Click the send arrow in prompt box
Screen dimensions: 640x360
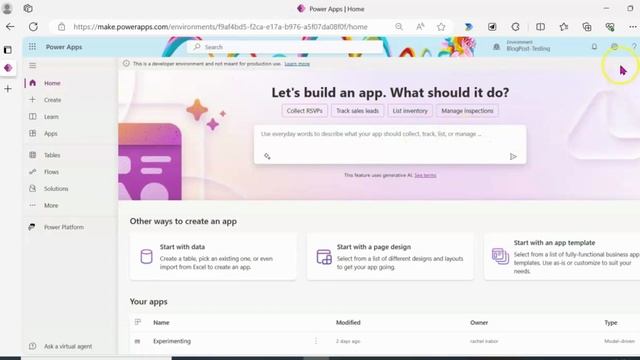(513, 156)
